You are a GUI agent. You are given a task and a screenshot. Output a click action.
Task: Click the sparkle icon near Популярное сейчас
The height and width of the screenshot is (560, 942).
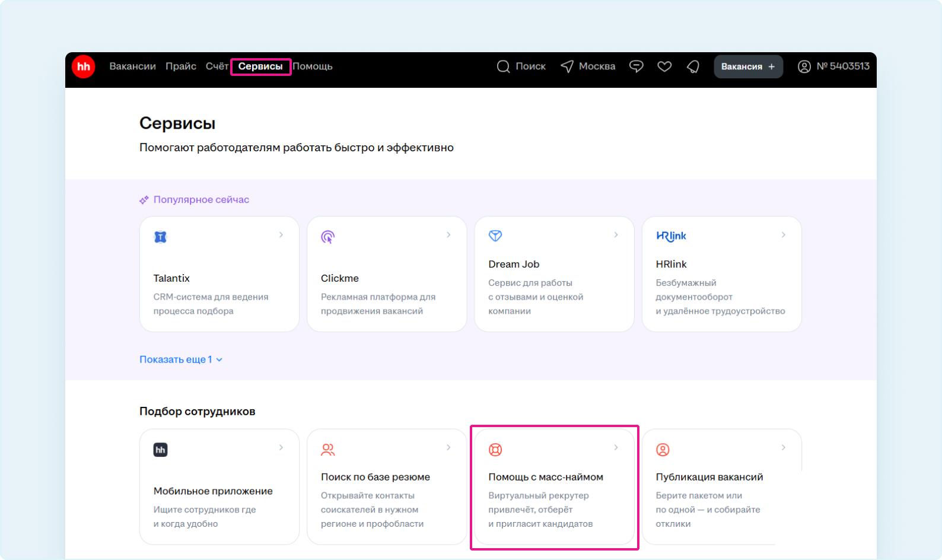pos(144,200)
